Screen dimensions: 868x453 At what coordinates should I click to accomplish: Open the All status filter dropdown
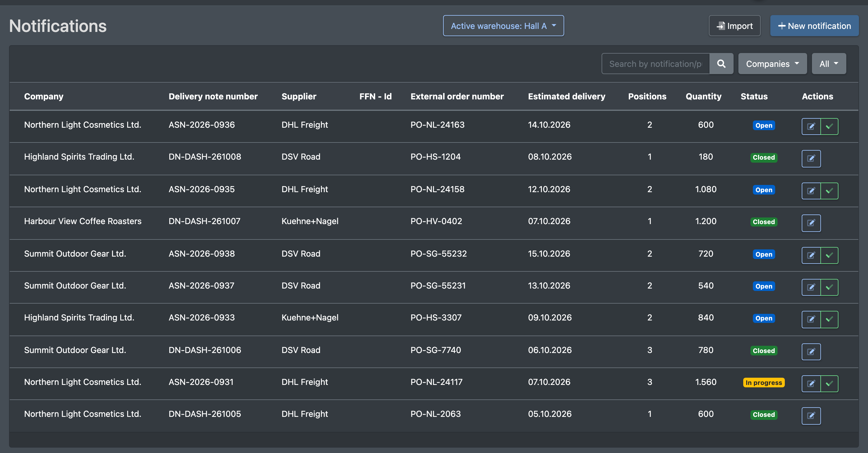coord(829,64)
